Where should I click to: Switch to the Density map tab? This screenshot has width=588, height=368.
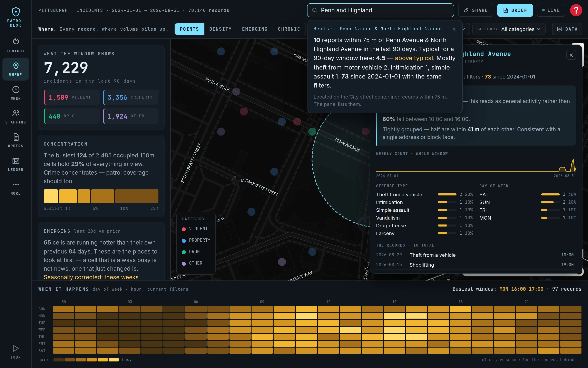pos(220,29)
